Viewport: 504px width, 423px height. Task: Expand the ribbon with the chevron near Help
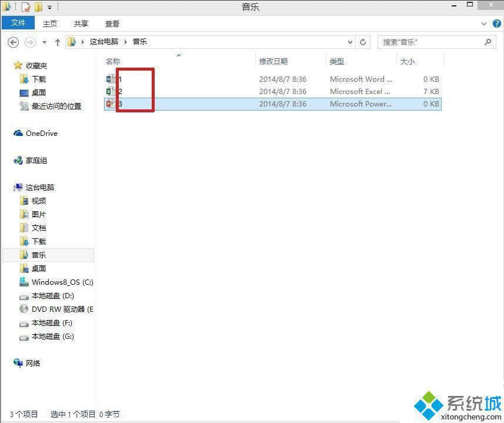click(483, 24)
